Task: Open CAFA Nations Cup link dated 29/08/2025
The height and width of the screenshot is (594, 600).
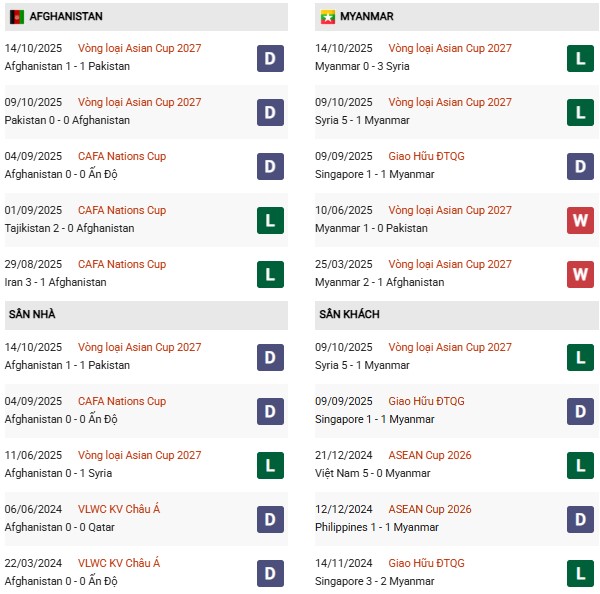Action: [122, 265]
